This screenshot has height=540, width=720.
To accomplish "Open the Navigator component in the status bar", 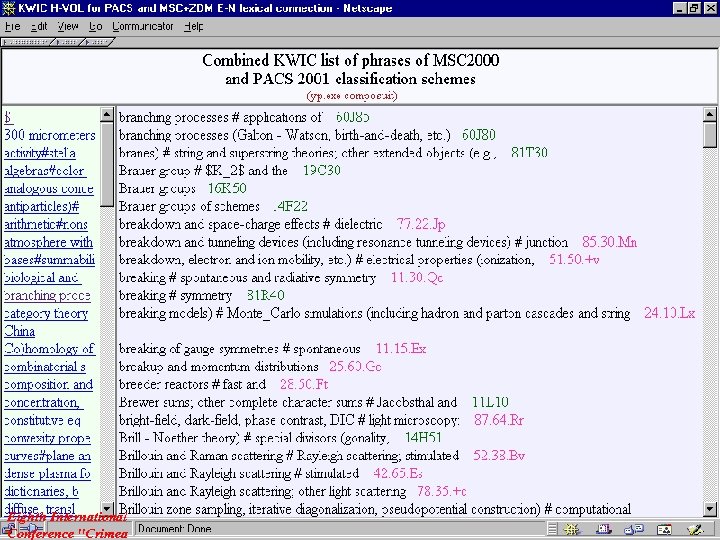I will [572, 529].
